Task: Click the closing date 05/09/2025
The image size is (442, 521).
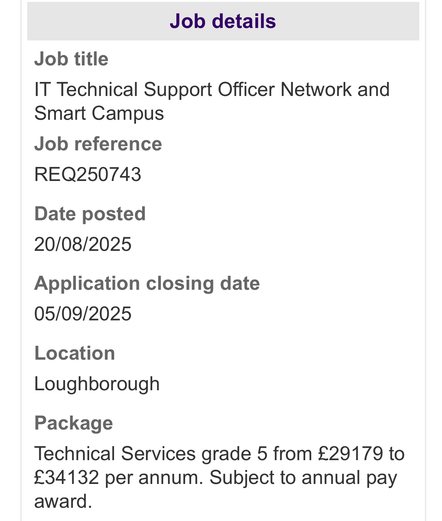Action: click(x=83, y=314)
